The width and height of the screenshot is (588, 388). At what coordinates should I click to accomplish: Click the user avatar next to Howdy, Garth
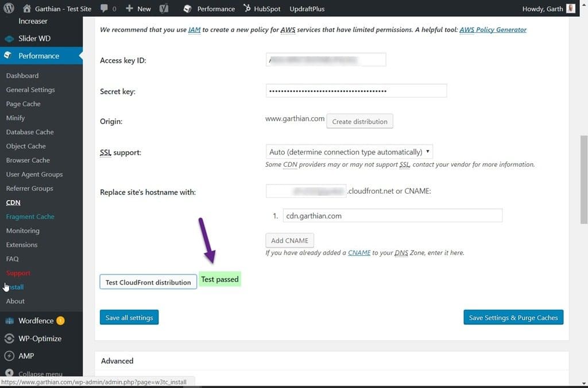571,9
